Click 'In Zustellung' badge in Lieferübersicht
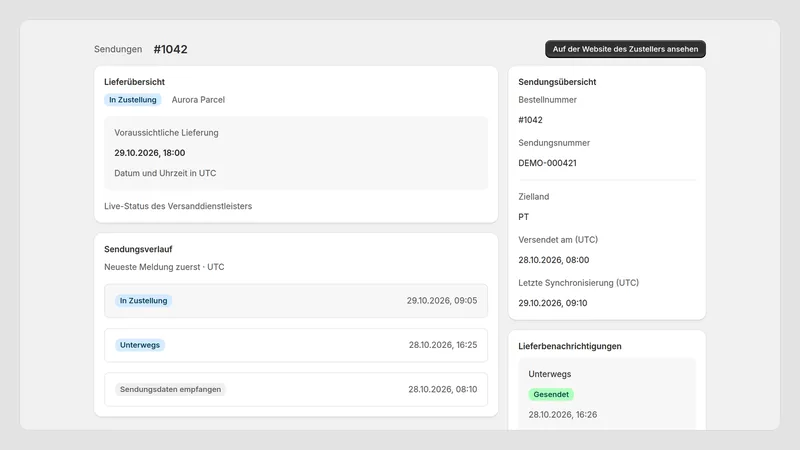This screenshot has width=800, height=450. [133, 99]
